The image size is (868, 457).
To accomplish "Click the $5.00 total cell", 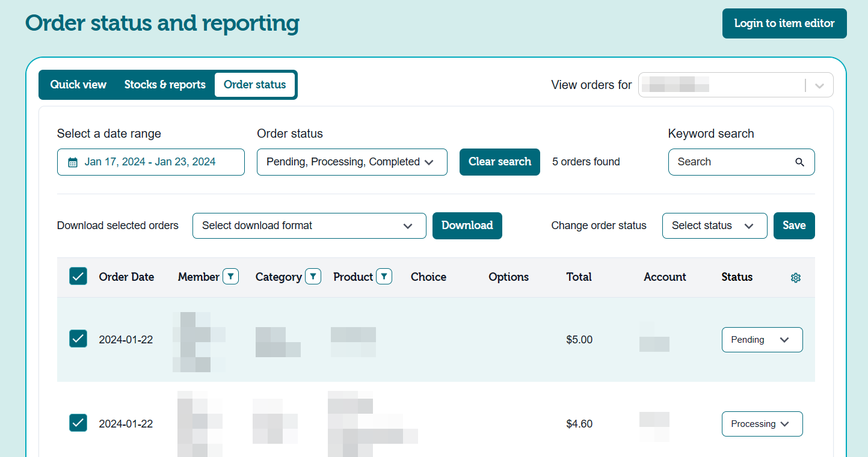I will coord(579,340).
